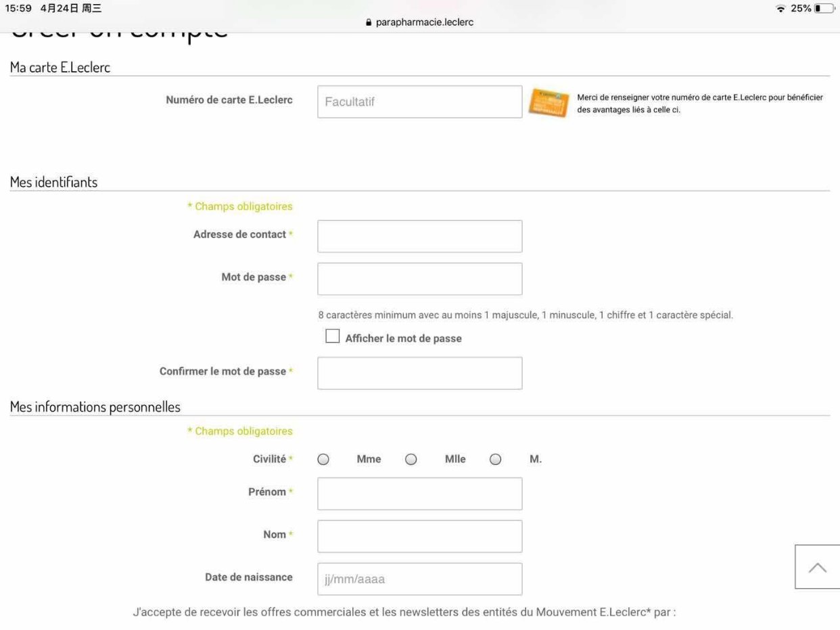Click the Ma carte E.Leclerc heading

tap(60, 67)
